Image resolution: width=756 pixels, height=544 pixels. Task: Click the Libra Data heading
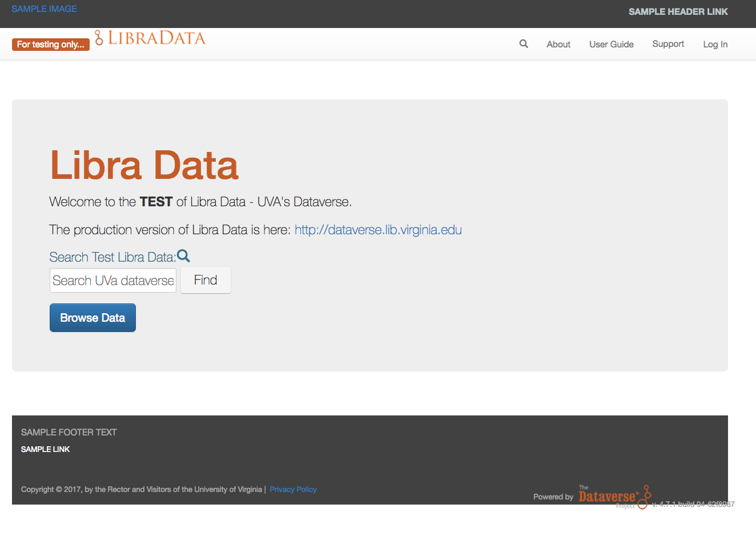[144, 165]
